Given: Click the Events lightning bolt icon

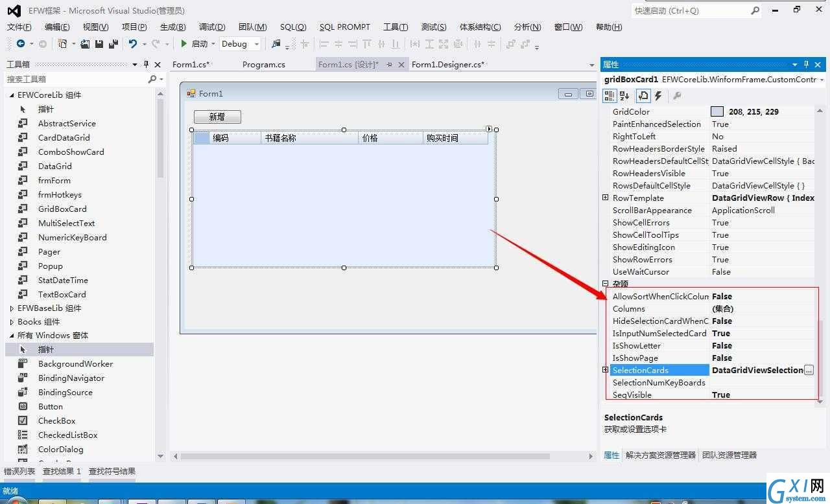Looking at the screenshot, I should tap(658, 96).
